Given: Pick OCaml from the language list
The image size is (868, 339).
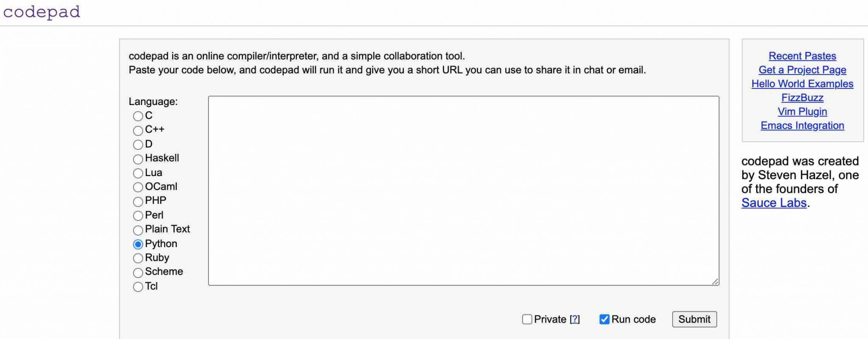Looking at the screenshot, I should click(137, 187).
